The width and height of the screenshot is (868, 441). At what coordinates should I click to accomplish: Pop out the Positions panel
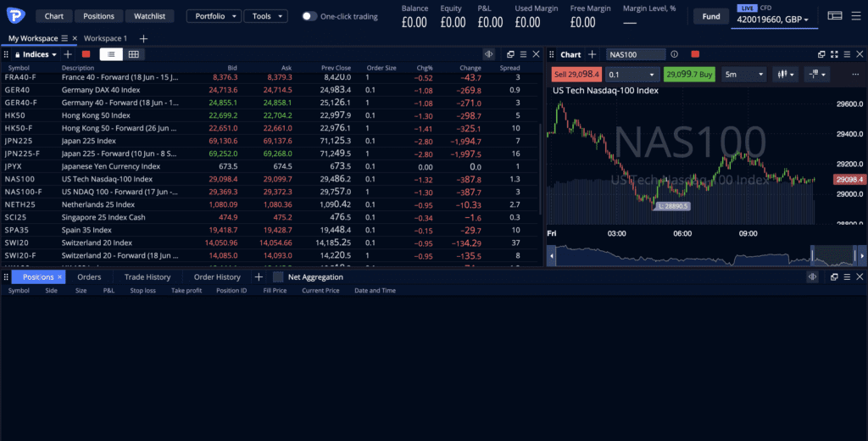[834, 277]
